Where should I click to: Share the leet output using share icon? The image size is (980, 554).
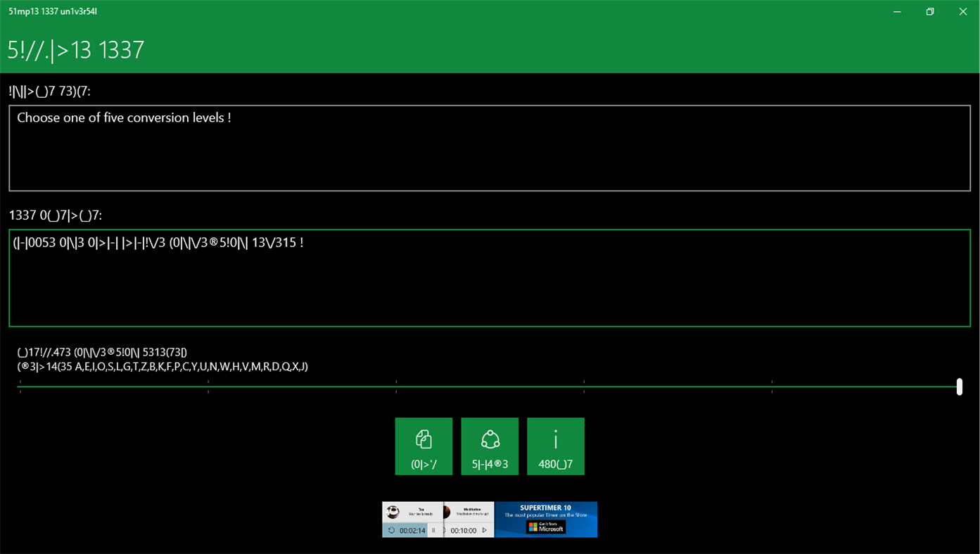click(490, 446)
